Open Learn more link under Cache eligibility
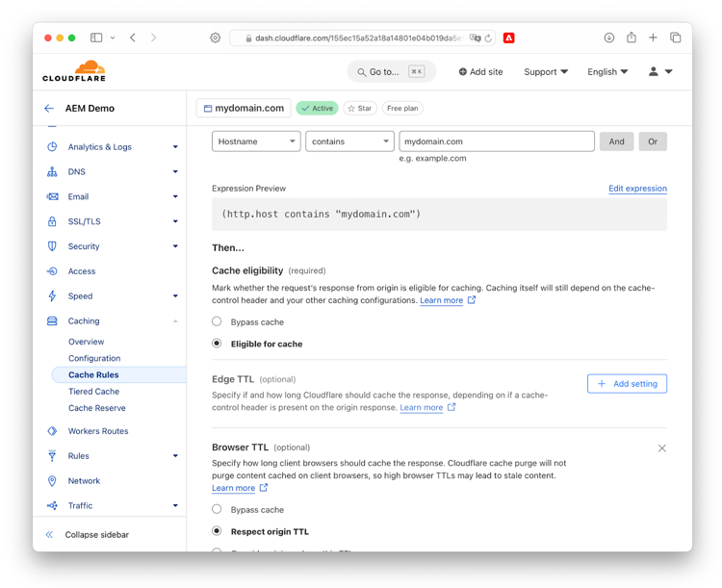Screen dimensions: 722x588 tap(441, 300)
